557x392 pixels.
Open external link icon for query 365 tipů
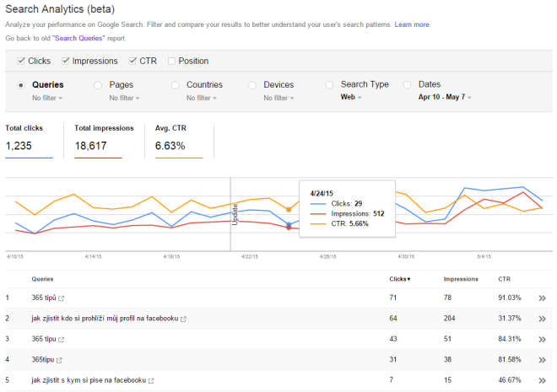click(x=61, y=298)
